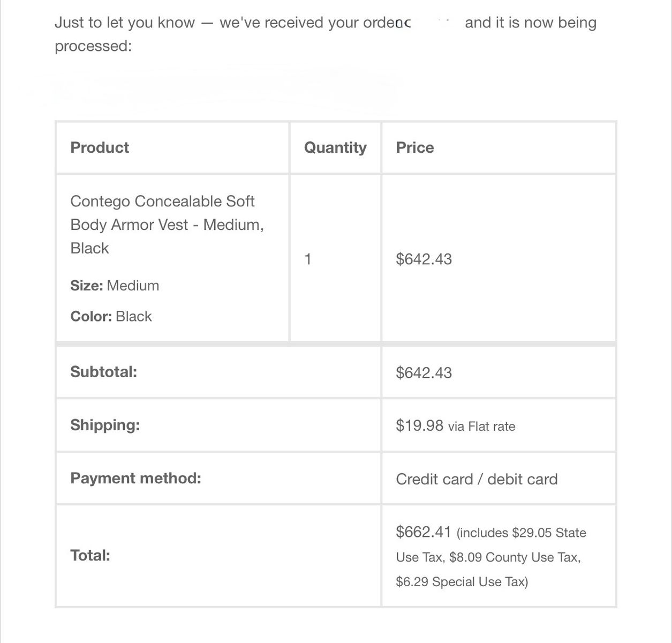Click the $6.29 Special Use Tax text
Screen dimensions: 672x643
click(x=462, y=582)
